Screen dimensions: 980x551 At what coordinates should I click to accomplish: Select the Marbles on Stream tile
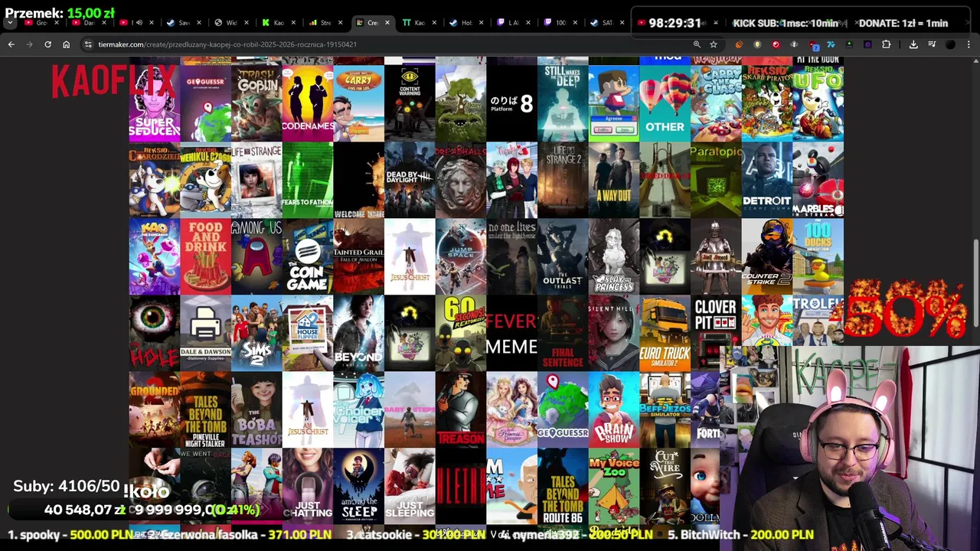point(818,180)
